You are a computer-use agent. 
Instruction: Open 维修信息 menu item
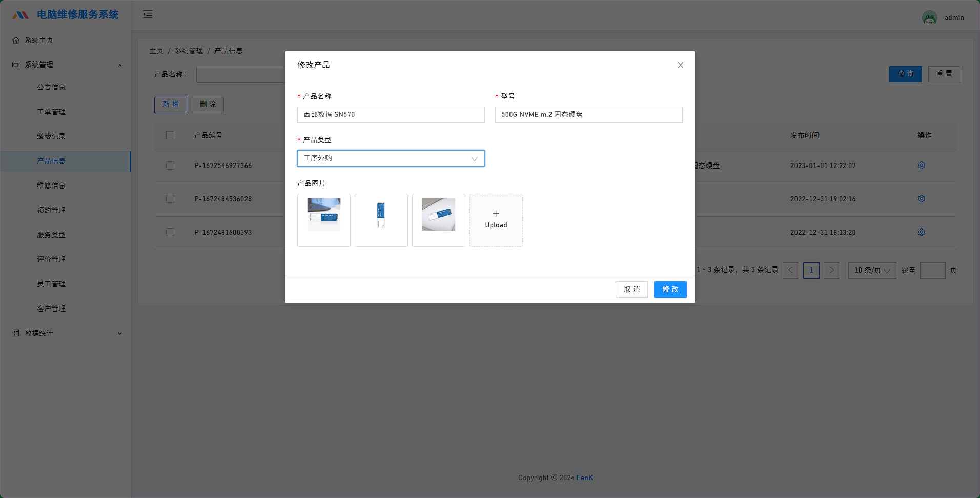66,185
